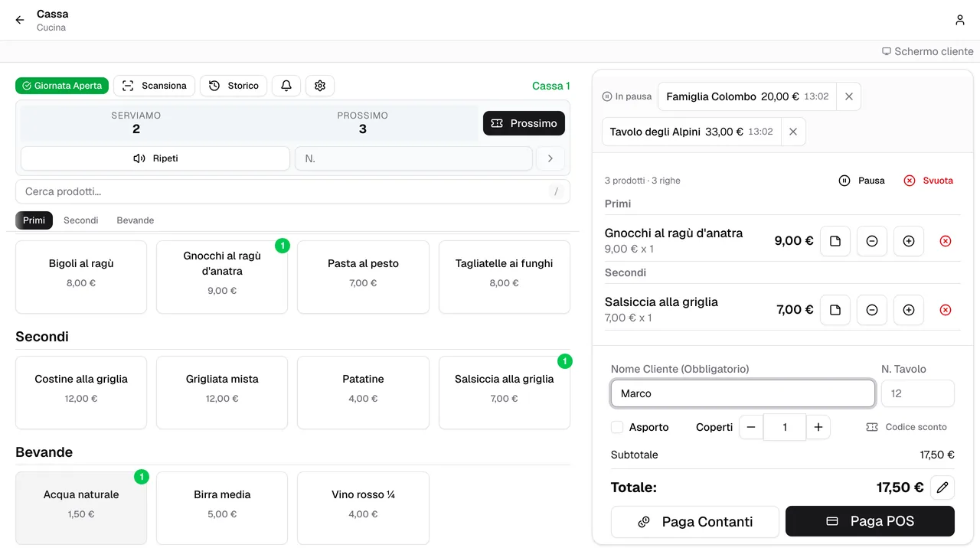Resume paused order Famiglia Colombo
The image size is (980, 551).
[x=747, y=96]
